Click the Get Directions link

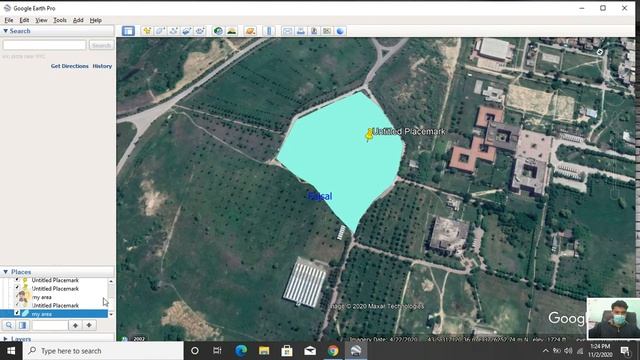click(x=69, y=66)
